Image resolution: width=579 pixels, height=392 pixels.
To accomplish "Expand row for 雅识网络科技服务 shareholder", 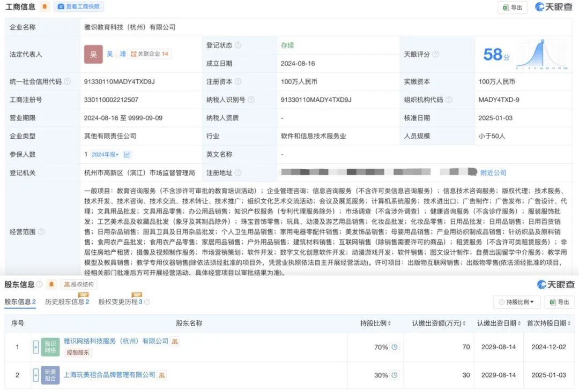I will click(35, 347).
